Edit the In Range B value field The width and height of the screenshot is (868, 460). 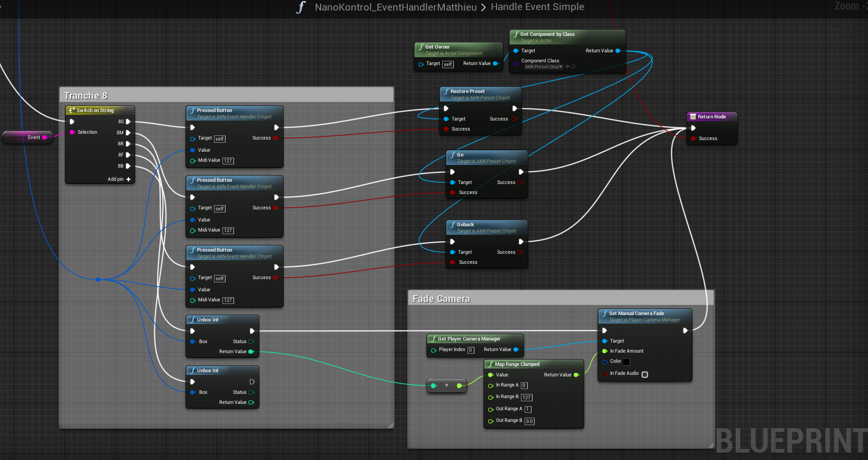[x=527, y=397]
